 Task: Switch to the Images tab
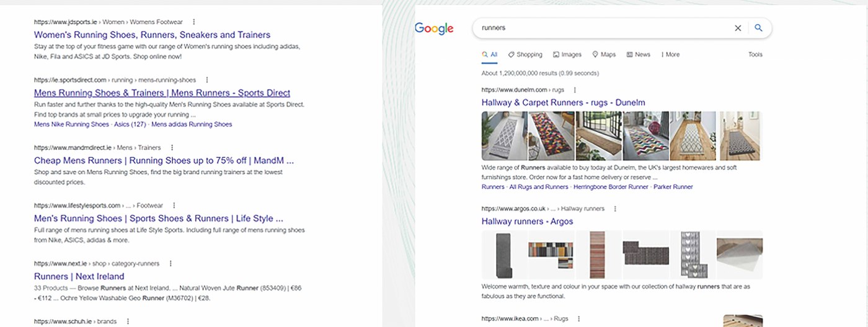(x=567, y=54)
